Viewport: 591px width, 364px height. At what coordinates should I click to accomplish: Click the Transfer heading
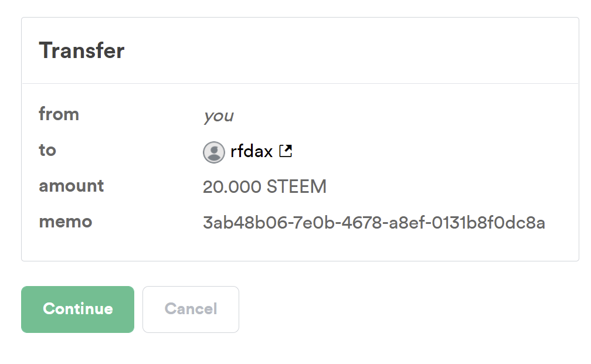(81, 51)
